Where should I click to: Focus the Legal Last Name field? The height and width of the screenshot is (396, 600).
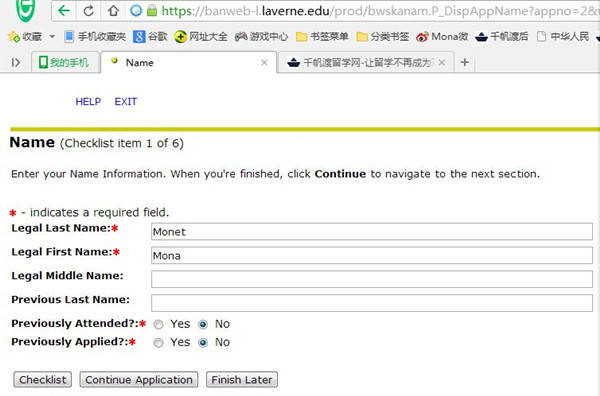pos(372,232)
